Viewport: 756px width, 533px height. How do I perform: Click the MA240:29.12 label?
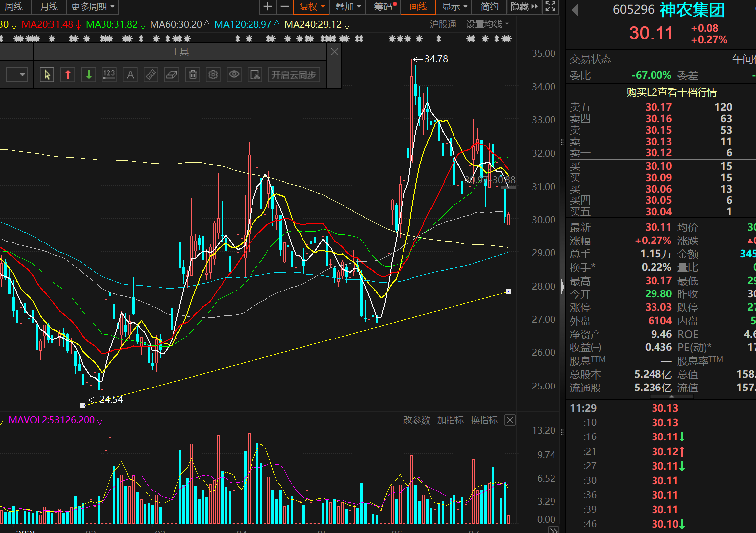[313, 24]
